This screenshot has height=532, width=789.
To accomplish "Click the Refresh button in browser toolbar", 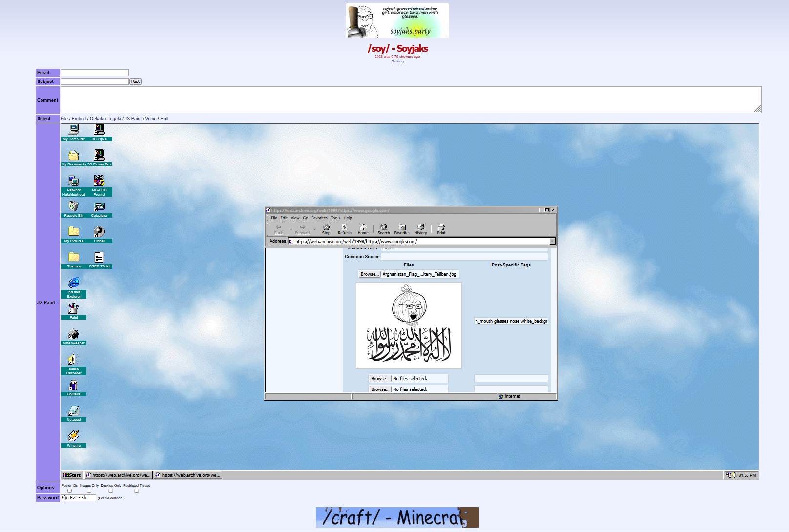I will point(344,229).
